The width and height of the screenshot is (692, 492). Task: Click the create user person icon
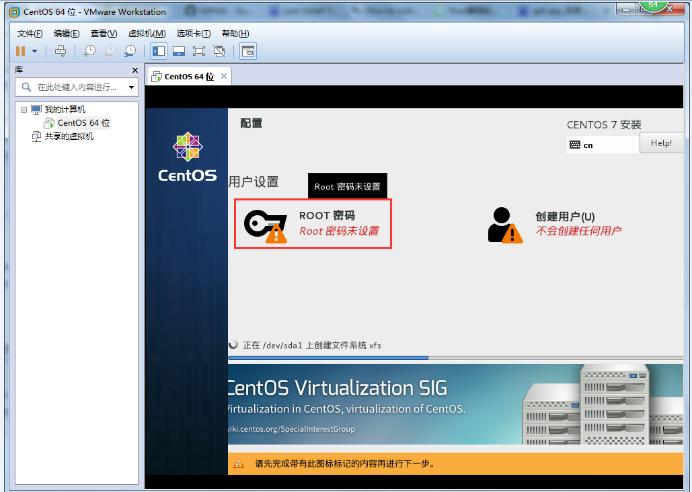505,225
